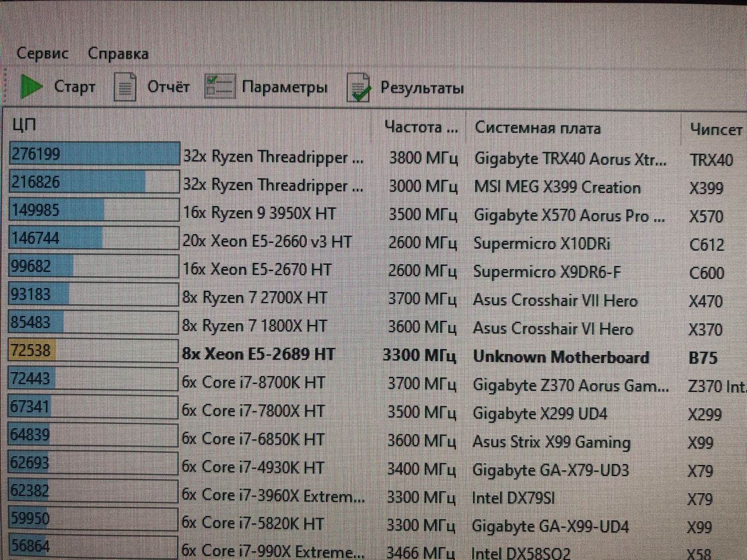This screenshot has width=747, height=560.
Task: Click Gigabyte GA-X99-UD4 cell
Action: coord(550,526)
